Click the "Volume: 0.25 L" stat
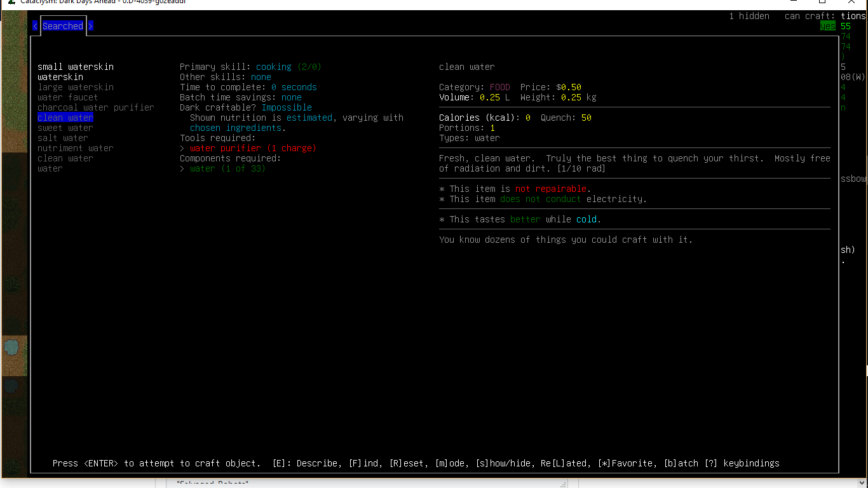This screenshot has height=488, width=868. (475, 97)
